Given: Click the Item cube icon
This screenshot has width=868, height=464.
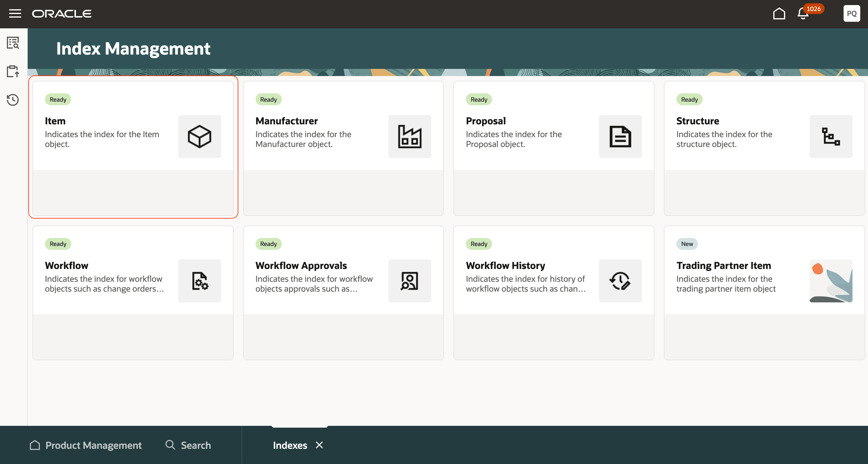Looking at the screenshot, I should [x=200, y=137].
